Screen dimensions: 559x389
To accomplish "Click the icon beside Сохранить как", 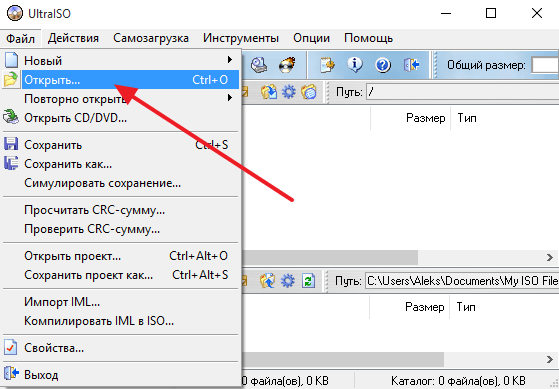I will (x=11, y=163).
